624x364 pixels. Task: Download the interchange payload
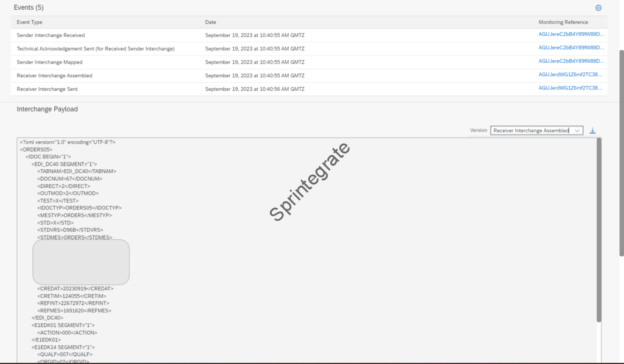pyautogui.click(x=592, y=130)
